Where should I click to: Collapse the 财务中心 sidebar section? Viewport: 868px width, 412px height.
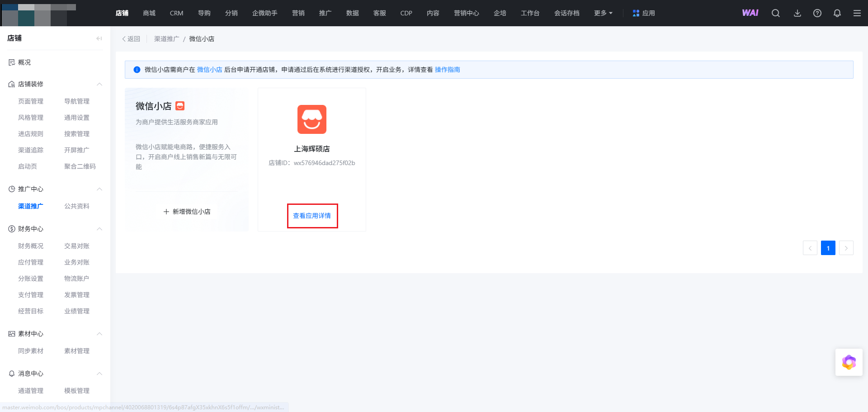click(99, 229)
